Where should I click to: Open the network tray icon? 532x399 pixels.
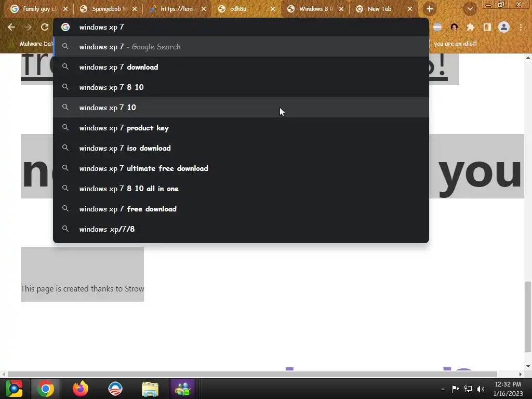pos(468,389)
